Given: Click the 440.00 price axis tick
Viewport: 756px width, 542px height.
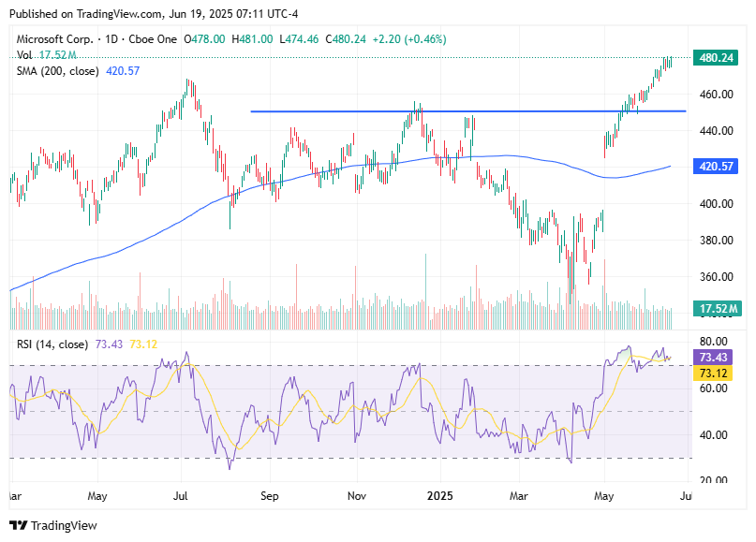Looking at the screenshot, I should (x=716, y=130).
